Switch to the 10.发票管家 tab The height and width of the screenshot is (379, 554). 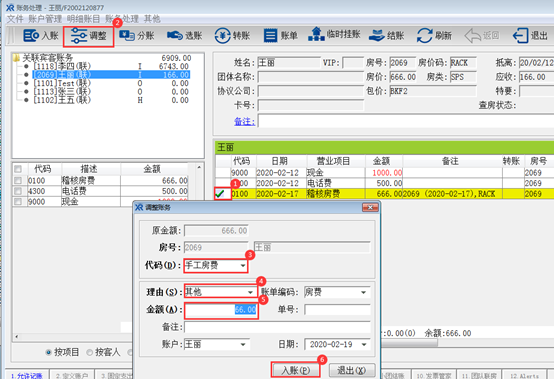coord(434,375)
